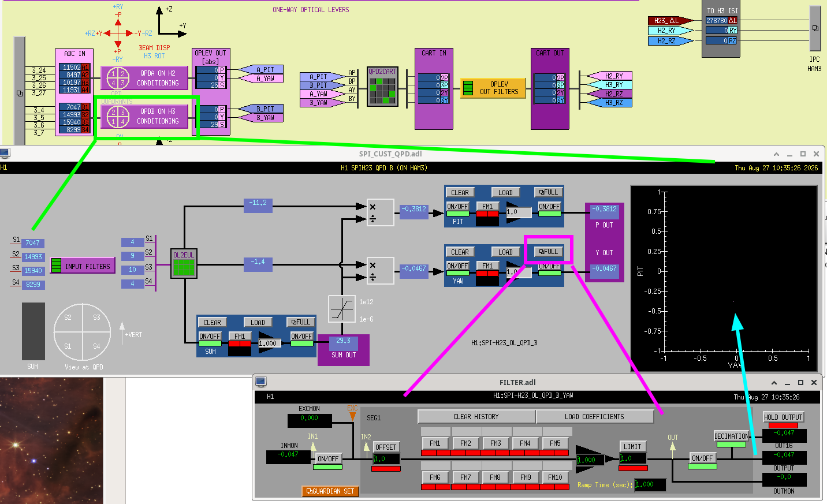Click the related-display icon on the left gray bar
Screen dimensions: 827x504
point(20,93)
